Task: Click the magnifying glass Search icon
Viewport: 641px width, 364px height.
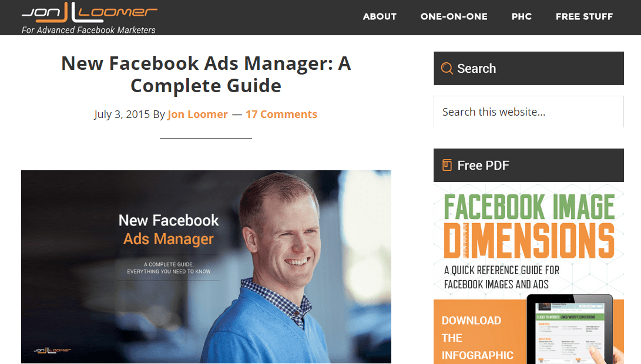Action: (x=447, y=68)
